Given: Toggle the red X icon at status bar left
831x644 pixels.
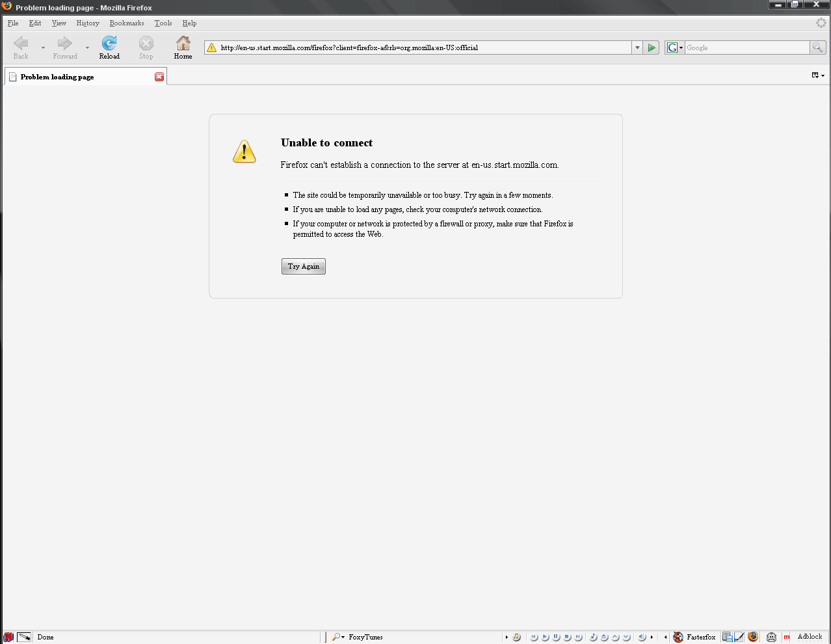Looking at the screenshot, I should click(8, 637).
